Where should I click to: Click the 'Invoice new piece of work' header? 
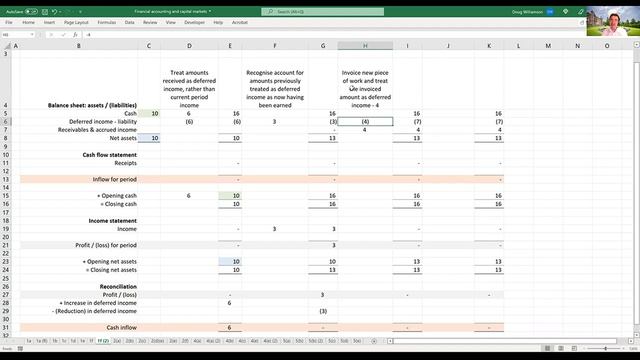tap(365, 89)
